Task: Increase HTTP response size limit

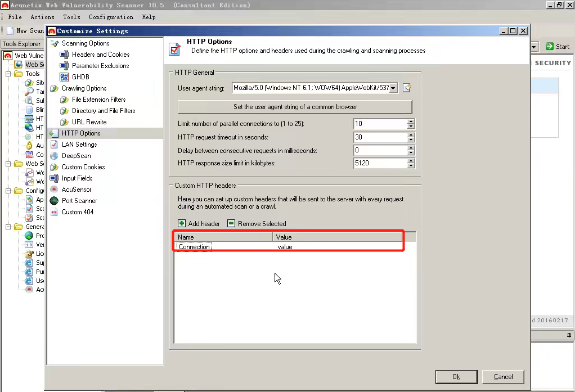Action: [411, 161]
